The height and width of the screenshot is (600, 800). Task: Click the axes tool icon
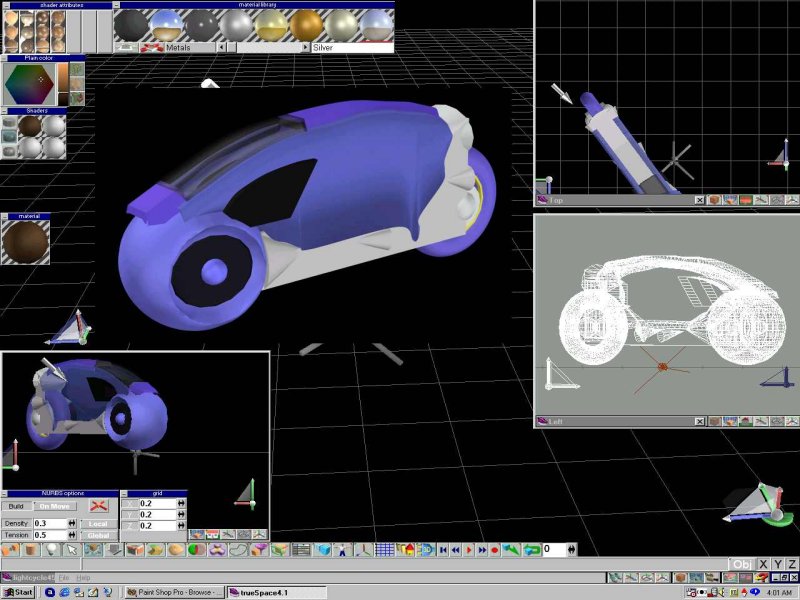click(x=364, y=549)
